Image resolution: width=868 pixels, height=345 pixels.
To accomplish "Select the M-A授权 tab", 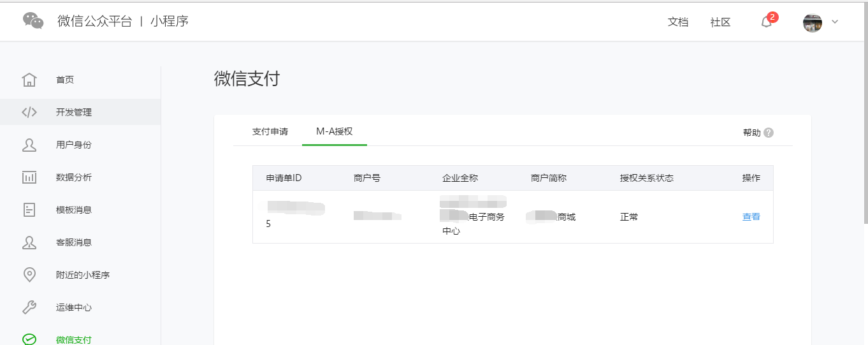I will (335, 131).
